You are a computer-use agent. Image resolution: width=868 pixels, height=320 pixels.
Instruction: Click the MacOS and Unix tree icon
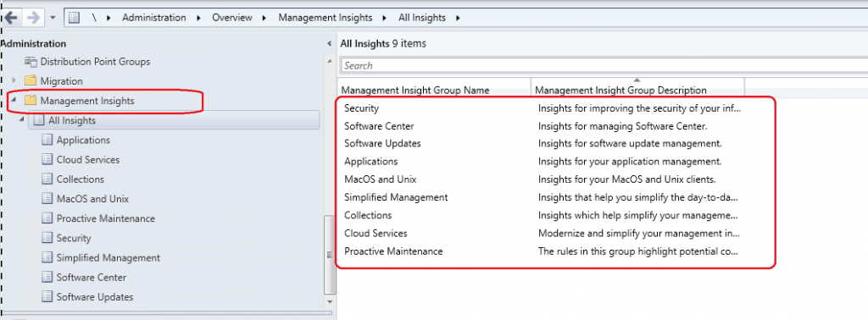[47, 199]
